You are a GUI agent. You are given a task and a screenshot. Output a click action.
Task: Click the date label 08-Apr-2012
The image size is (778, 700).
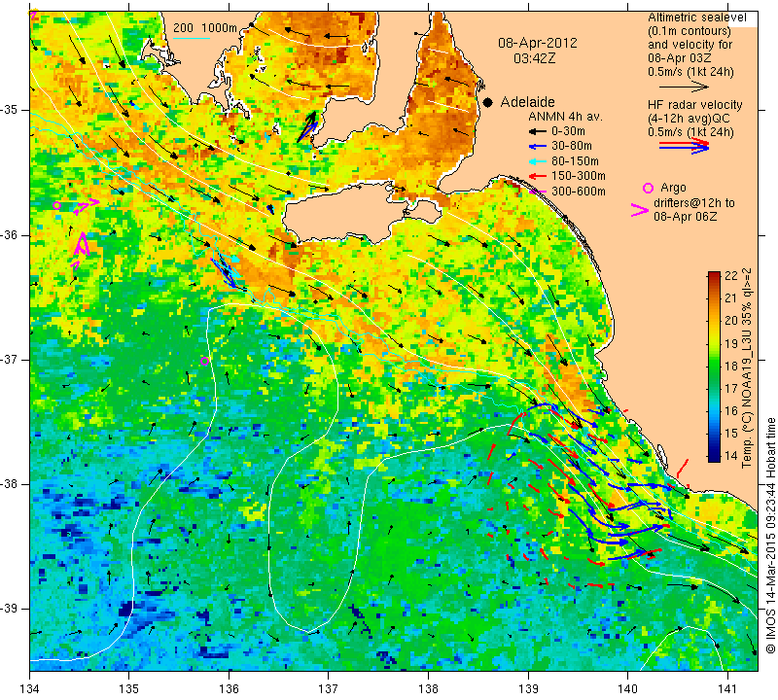click(x=538, y=43)
